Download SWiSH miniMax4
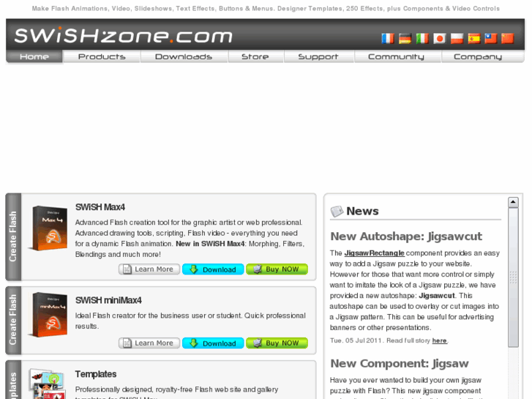The width and height of the screenshot is (532, 399). click(213, 343)
